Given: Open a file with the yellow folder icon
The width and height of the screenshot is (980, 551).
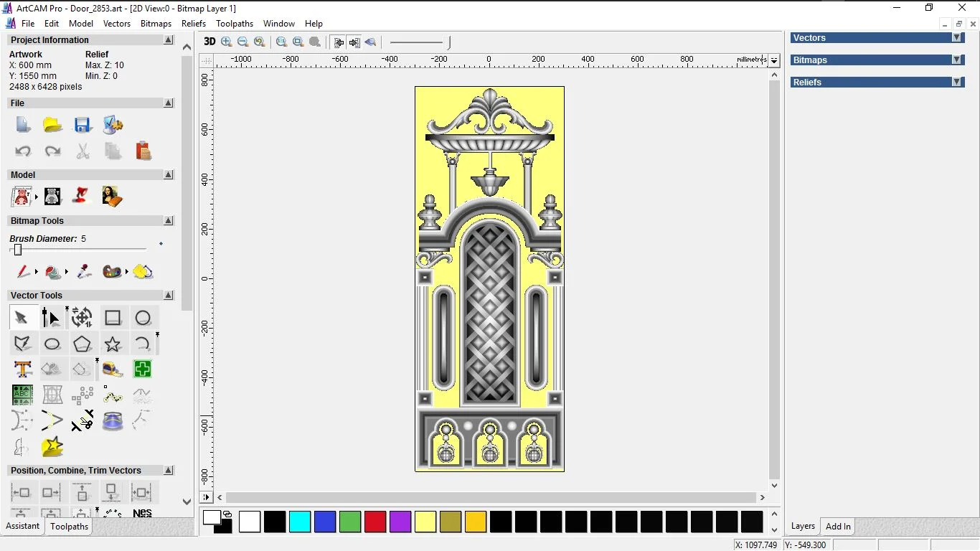Looking at the screenshot, I should pos(52,126).
